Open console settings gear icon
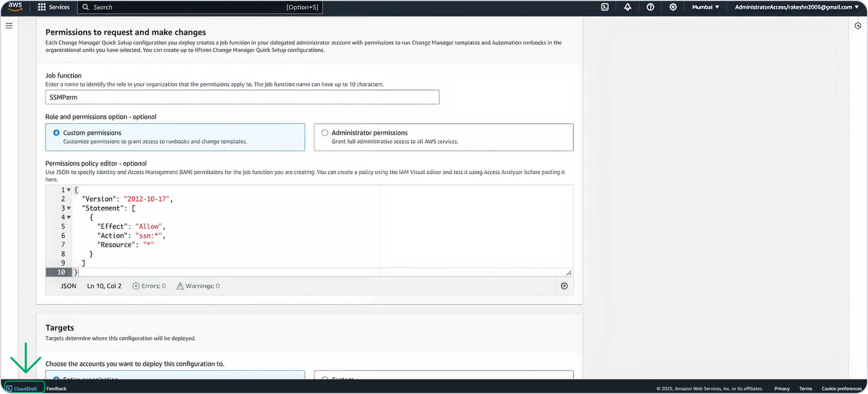 [x=673, y=7]
